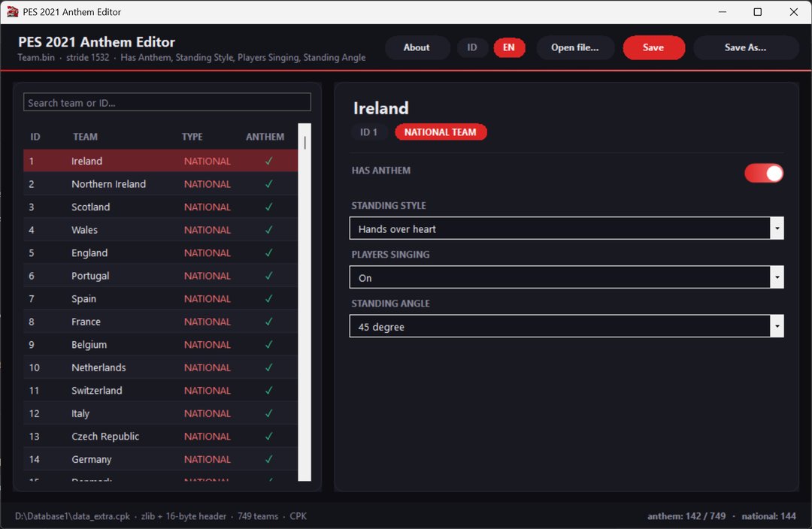The height and width of the screenshot is (529, 812).
Task: Select England row in team list
Action: coord(161,252)
